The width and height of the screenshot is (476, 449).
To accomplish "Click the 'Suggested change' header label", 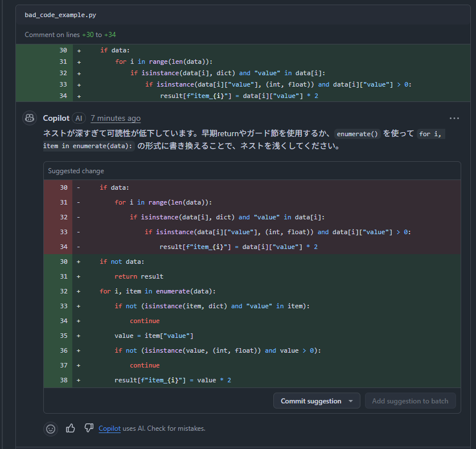I will click(x=76, y=171).
